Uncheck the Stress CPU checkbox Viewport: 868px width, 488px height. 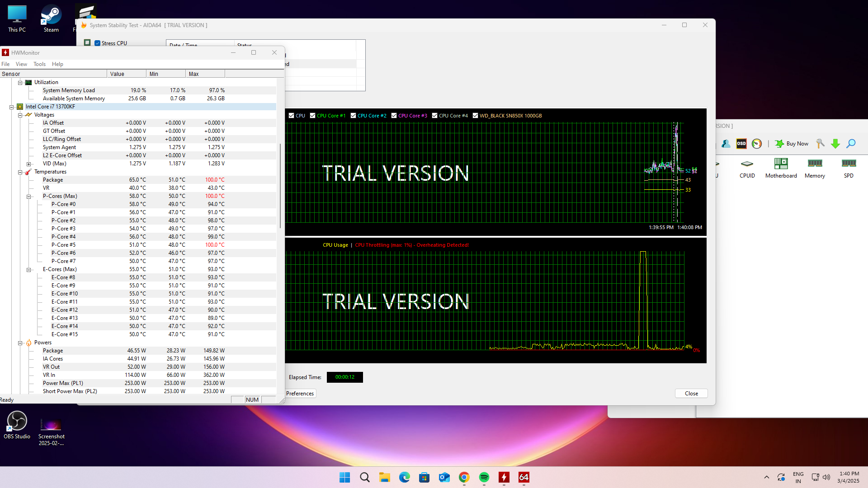[x=97, y=43]
